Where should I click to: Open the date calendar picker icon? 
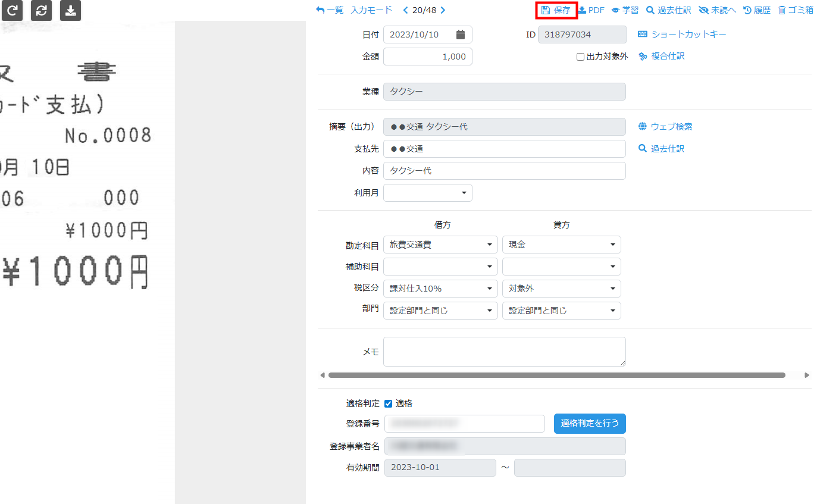pos(460,35)
